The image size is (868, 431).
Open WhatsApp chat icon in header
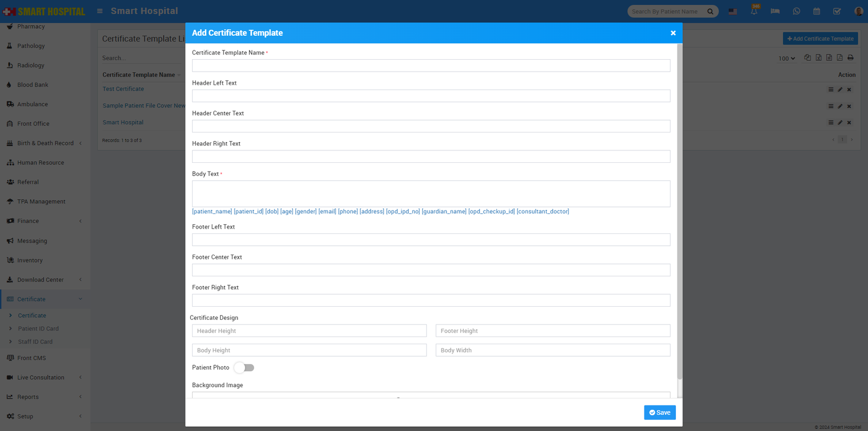click(796, 11)
